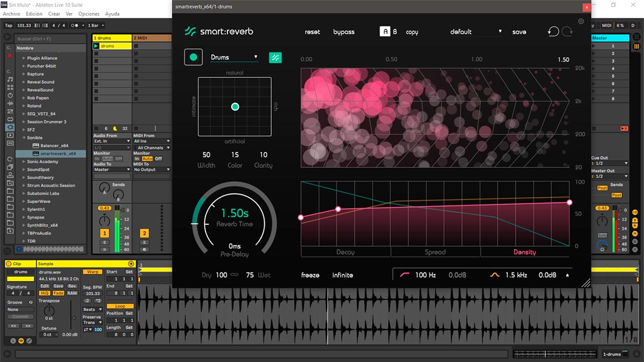Image resolution: width=644 pixels, height=362 pixels.
Task: Click the metronome icon in transport
Action: pos(75,26)
